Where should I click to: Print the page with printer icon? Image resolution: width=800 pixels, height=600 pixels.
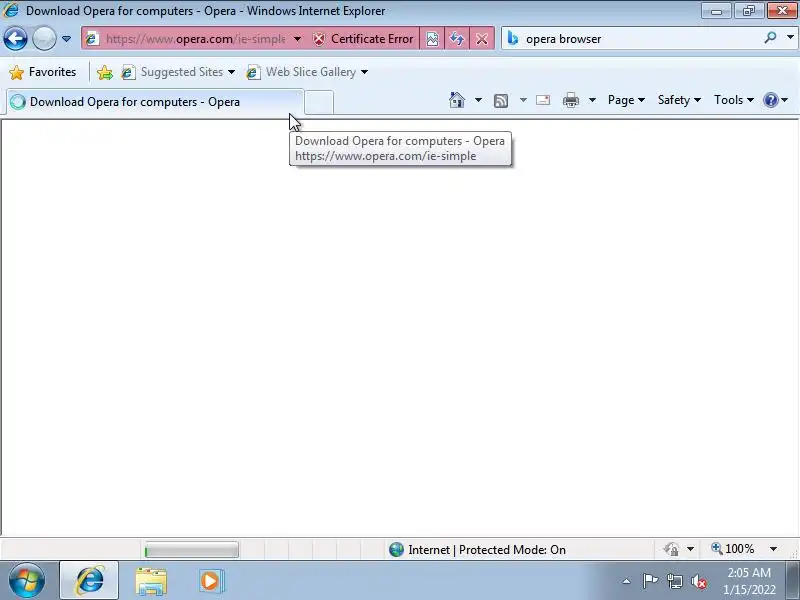click(570, 100)
